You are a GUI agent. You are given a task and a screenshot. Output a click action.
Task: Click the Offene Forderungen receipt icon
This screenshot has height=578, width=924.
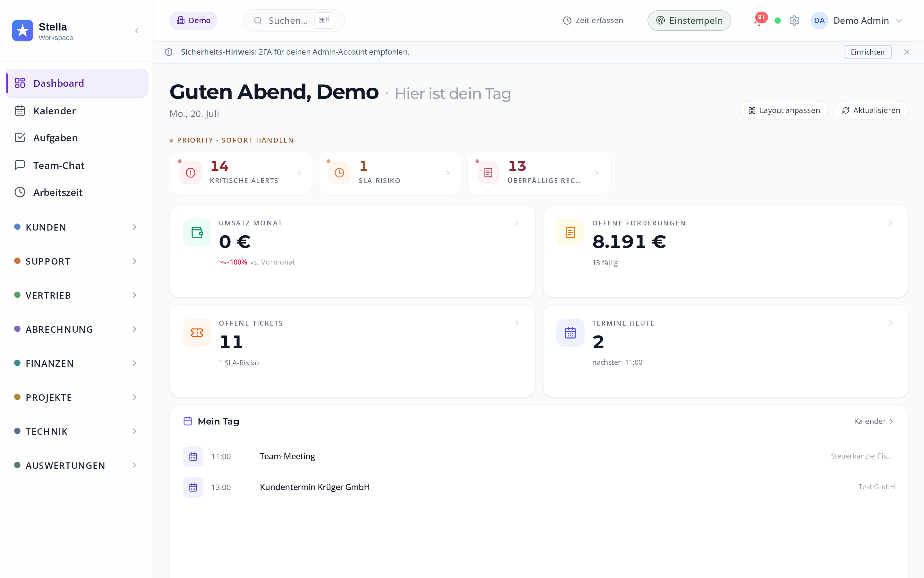click(570, 232)
